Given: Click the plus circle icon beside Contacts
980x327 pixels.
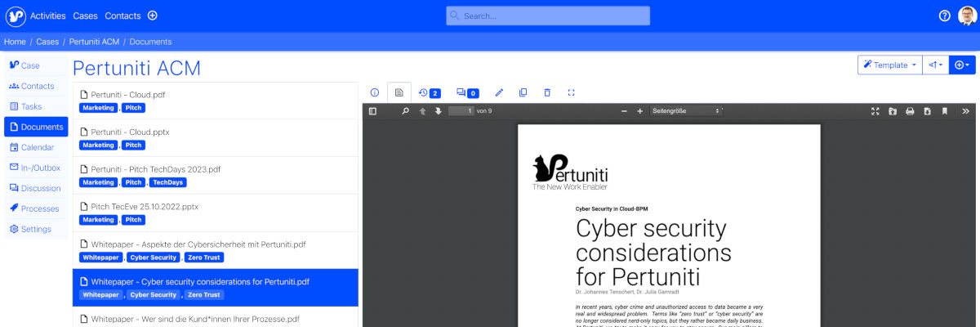Looking at the screenshot, I should (152, 16).
